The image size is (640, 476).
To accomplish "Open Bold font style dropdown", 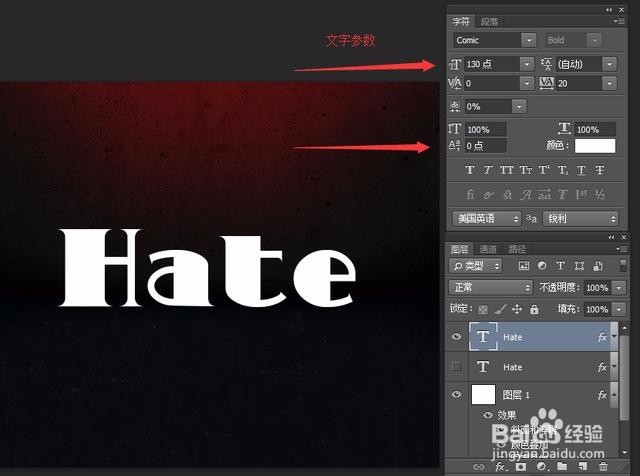I will 595,40.
